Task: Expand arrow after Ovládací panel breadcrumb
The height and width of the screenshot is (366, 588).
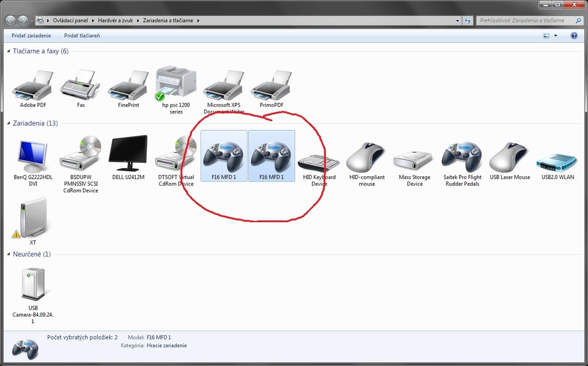Action: click(93, 21)
